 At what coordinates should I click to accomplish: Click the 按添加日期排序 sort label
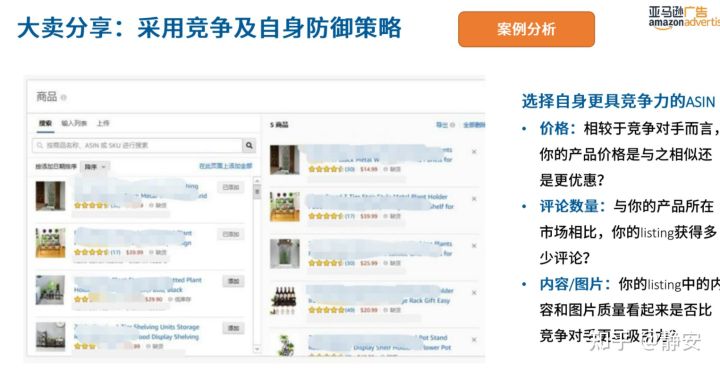click(x=56, y=167)
